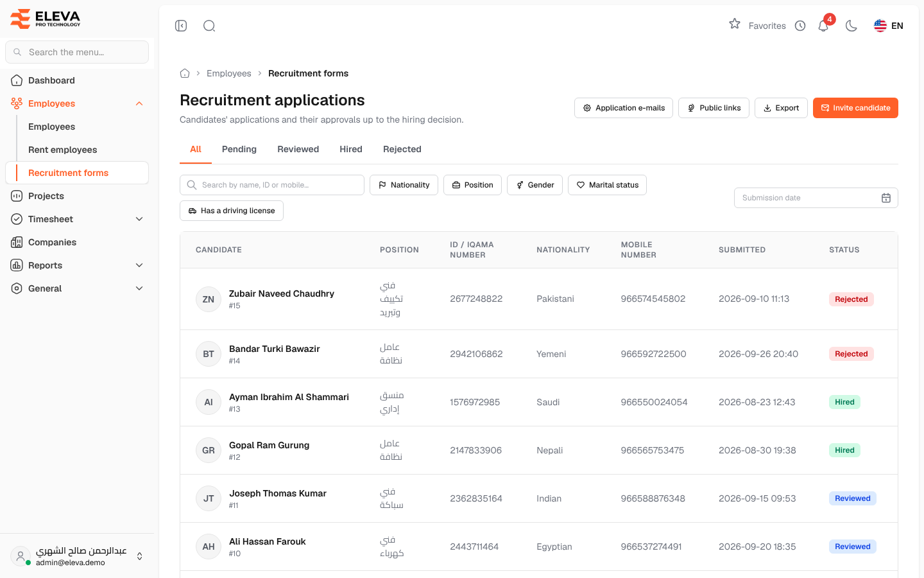Open the submission date calendar icon

point(886,198)
